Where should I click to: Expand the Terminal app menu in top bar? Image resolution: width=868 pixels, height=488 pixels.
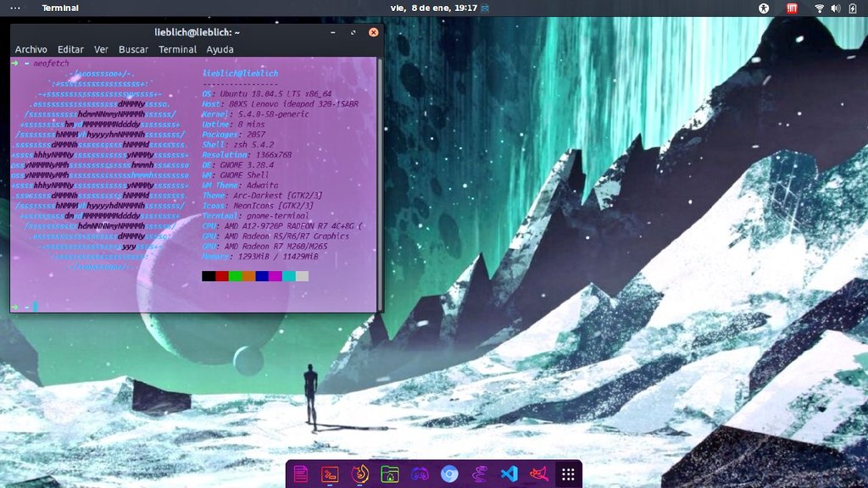point(60,8)
